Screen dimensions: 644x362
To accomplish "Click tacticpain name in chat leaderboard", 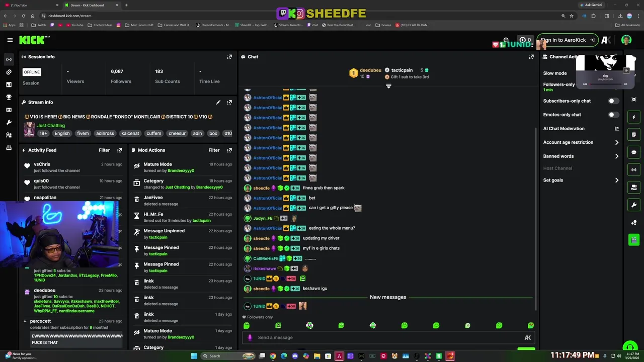I will pyautogui.click(x=402, y=70).
